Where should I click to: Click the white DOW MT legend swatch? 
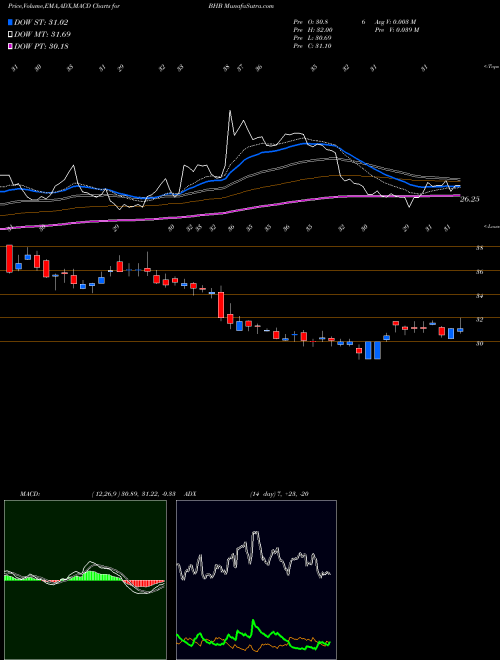[11, 35]
